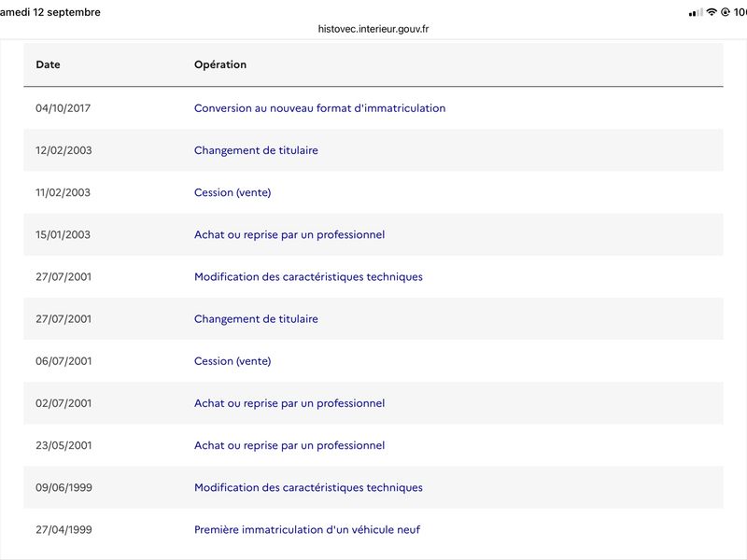Open Changement de titulaire dated 12/02/2003

coord(256,150)
